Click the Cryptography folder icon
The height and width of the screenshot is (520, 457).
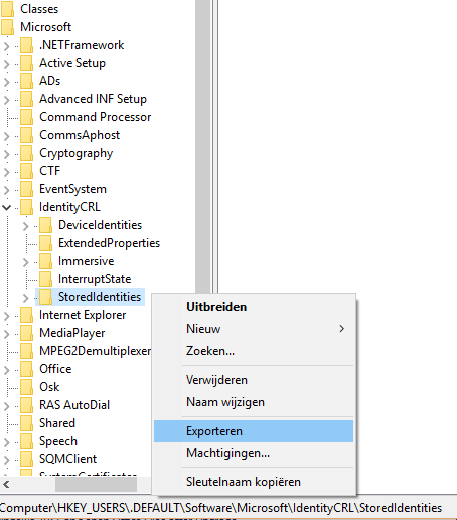(x=26, y=153)
